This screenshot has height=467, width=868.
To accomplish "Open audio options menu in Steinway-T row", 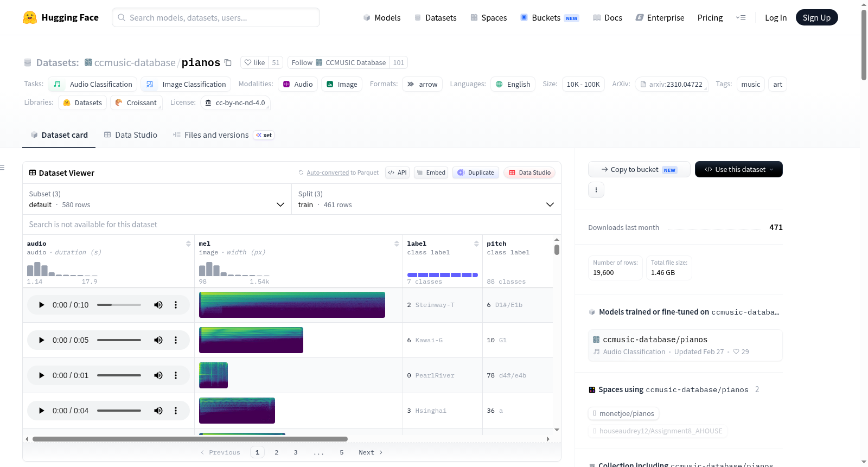I will [176, 305].
